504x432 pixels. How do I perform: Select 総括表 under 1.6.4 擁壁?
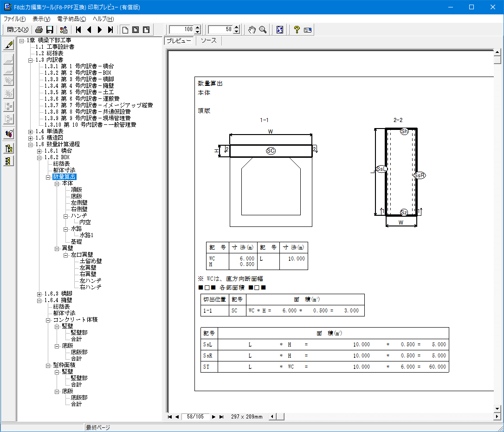61,307
